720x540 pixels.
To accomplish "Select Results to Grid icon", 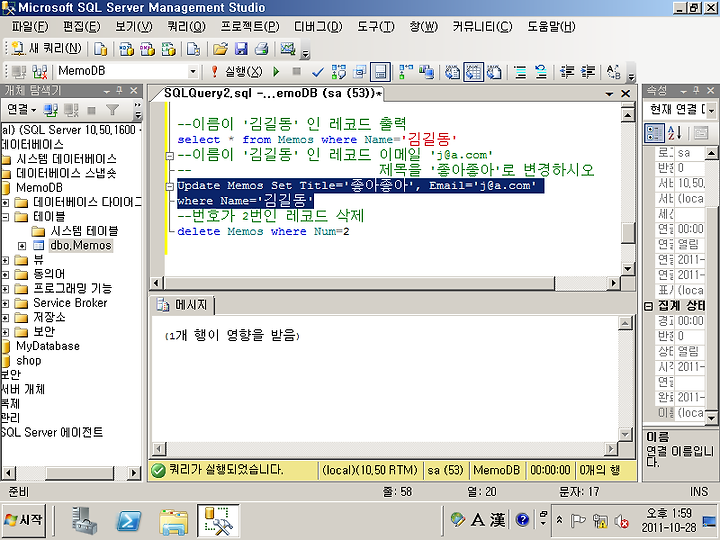I will click(x=473, y=72).
